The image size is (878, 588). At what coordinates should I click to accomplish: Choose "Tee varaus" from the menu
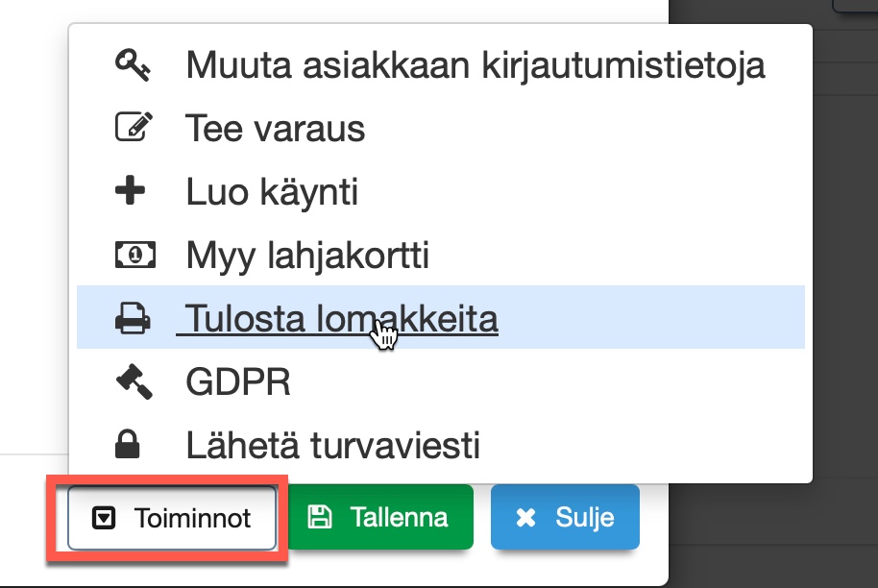pyautogui.click(x=276, y=129)
